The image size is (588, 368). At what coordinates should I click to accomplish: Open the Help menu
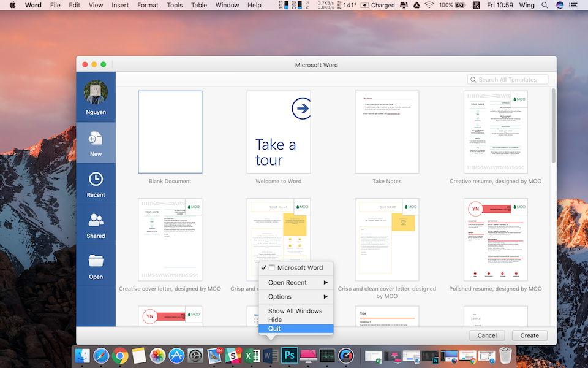tap(254, 6)
